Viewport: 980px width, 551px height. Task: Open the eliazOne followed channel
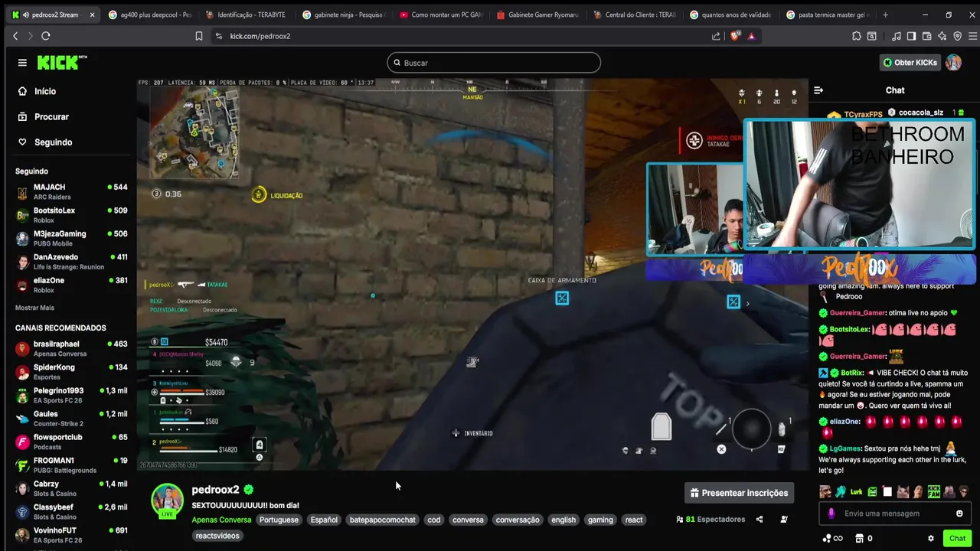[x=71, y=285]
